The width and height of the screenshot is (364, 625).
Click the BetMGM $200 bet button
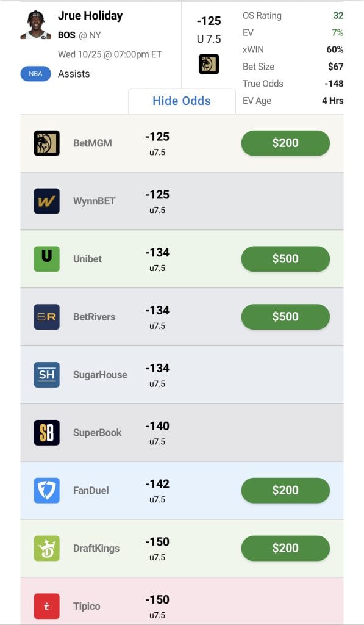tap(285, 143)
